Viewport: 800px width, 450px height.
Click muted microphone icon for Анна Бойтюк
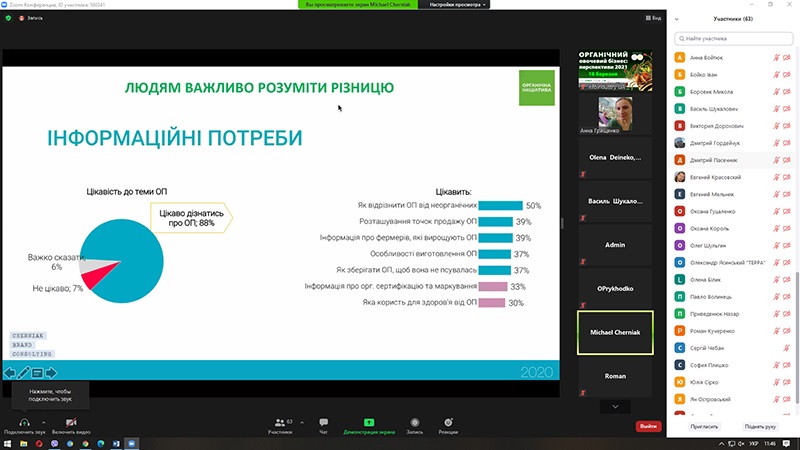click(776, 58)
